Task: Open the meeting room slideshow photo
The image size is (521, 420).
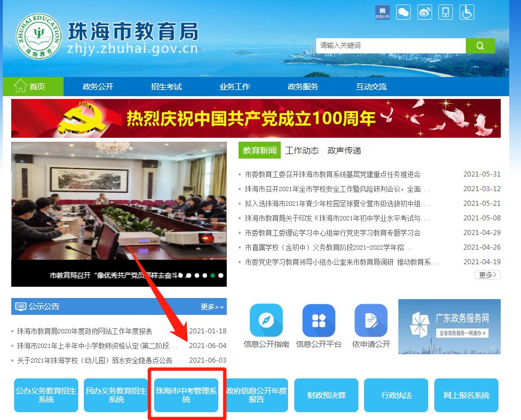Action: click(x=119, y=201)
